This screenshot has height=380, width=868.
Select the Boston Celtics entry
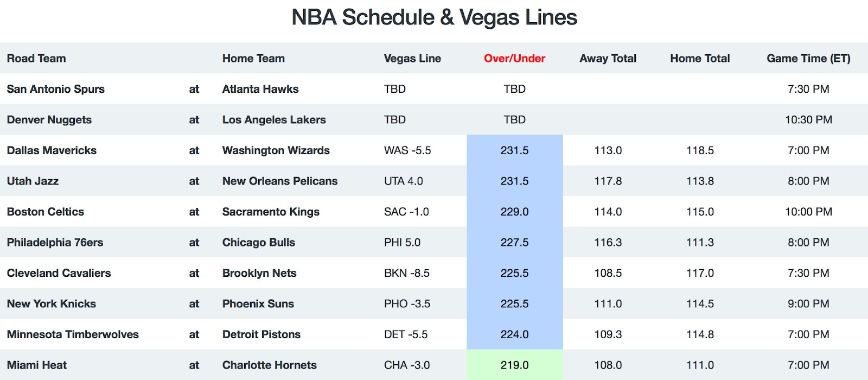tap(46, 212)
